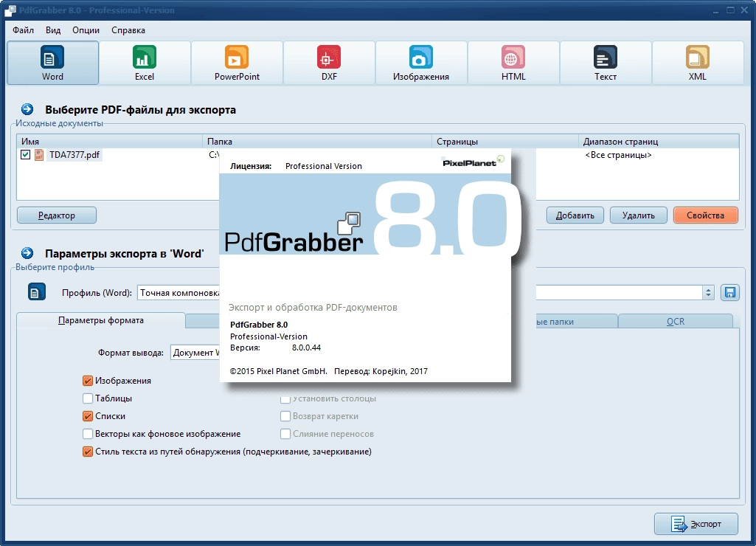Click the 'Professional Version' license text

(324, 166)
